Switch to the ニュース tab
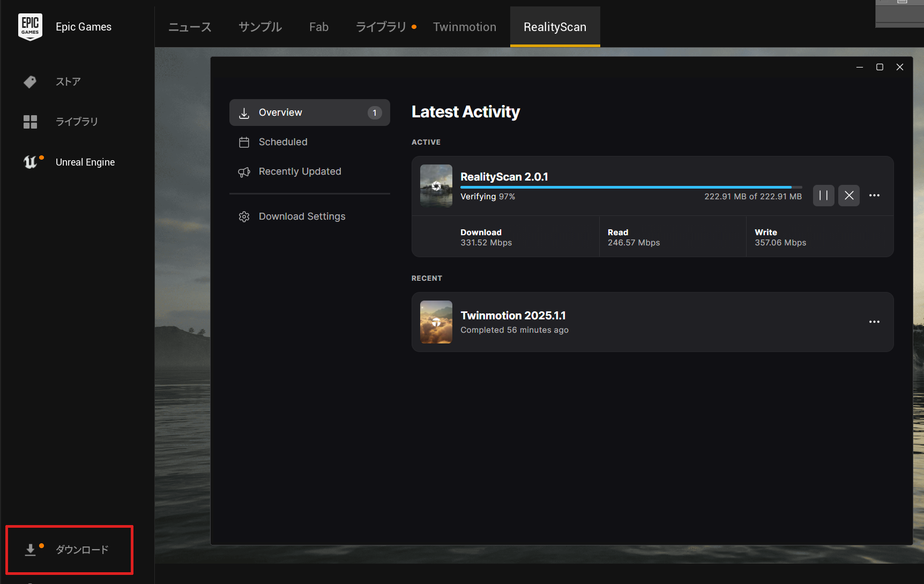 [190, 27]
